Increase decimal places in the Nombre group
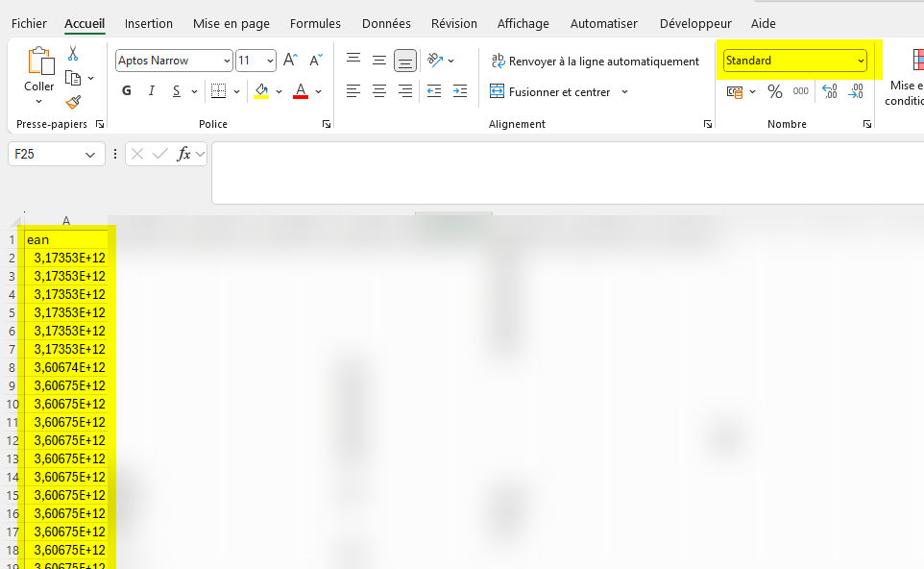Screen dimensions: 924x569 [x=828, y=91]
